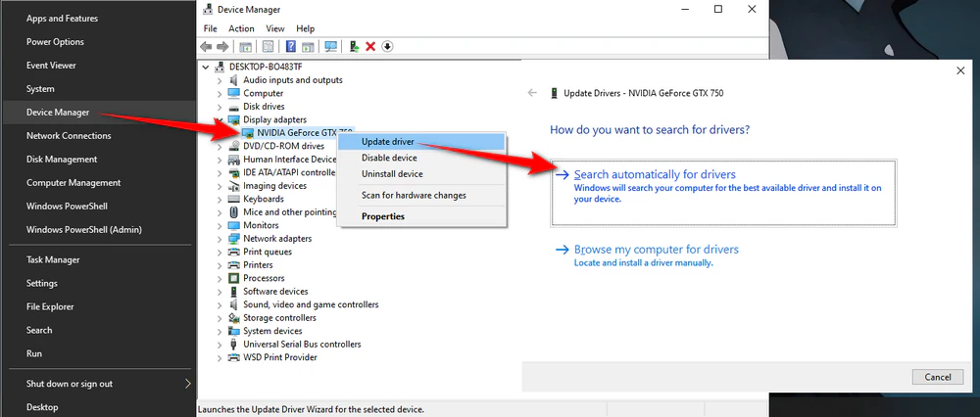The height and width of the screenshot is (417, 980).
Task: Open the Action menu
Action: coord(241,28)
